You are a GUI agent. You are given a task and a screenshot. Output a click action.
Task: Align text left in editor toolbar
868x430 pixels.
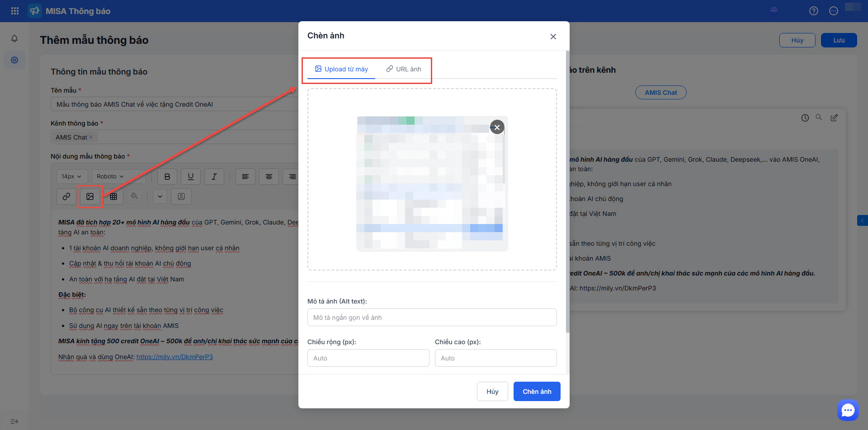point(245,177)
